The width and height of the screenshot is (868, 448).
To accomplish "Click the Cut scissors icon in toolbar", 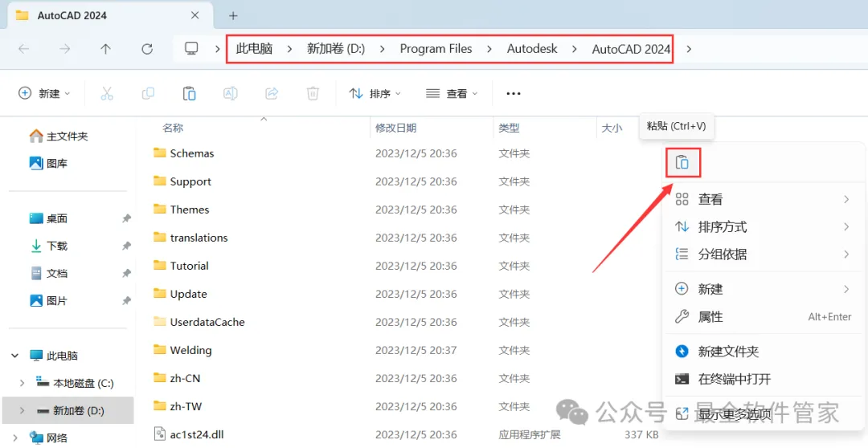I will click(x=107, y=93).
